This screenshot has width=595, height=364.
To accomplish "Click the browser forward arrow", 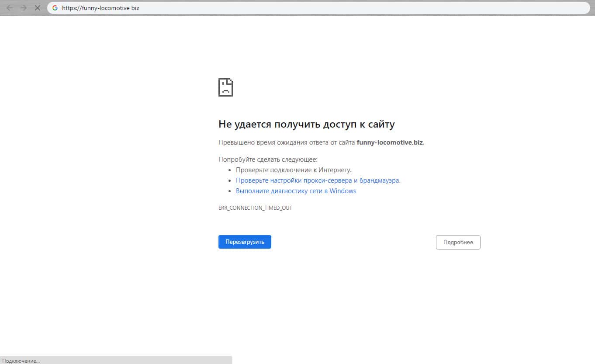I will pyautogui.click(x=24, y=8).
